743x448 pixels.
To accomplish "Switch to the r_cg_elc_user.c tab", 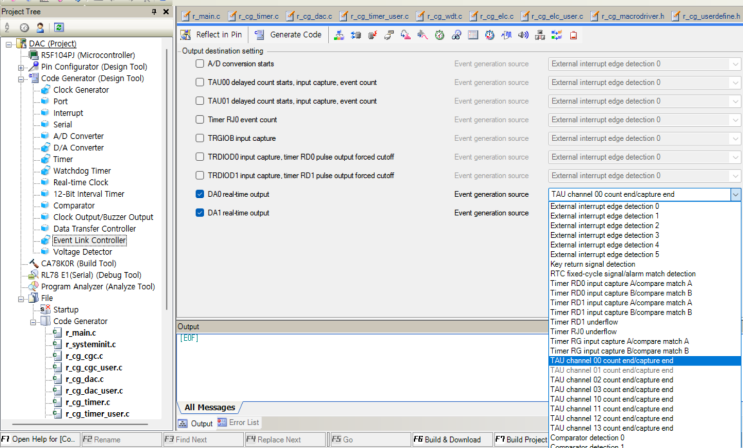I will click(553, 16).
